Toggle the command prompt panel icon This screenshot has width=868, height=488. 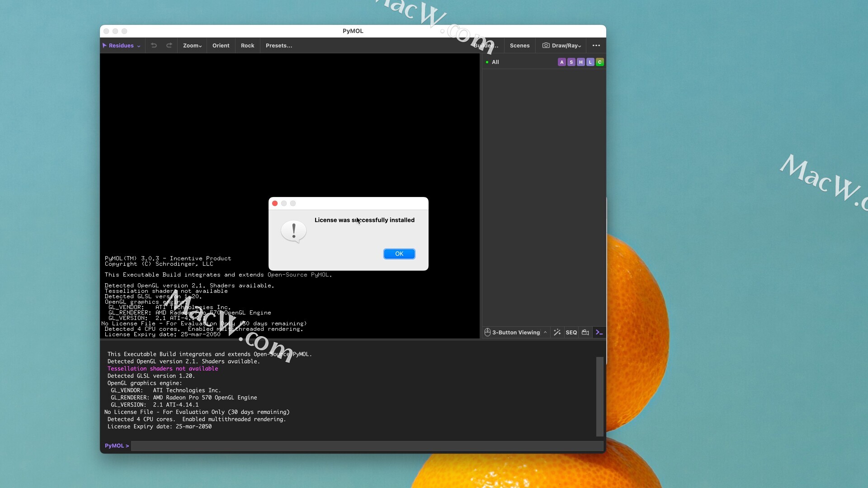point(599,333)
